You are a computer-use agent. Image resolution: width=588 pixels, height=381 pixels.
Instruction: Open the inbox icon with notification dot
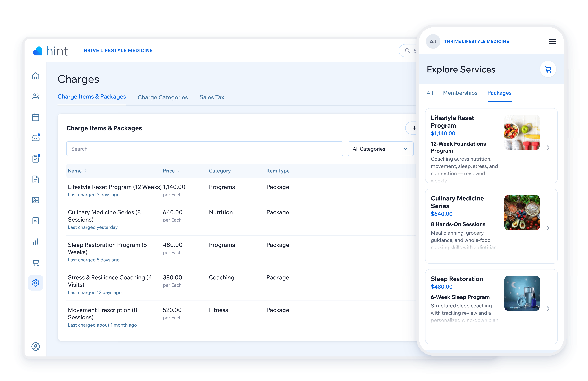coord(36,137)
